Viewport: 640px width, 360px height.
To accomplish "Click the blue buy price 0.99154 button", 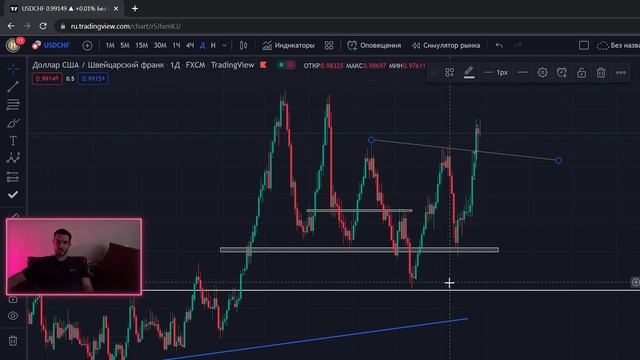I will (x=93, y=78).
